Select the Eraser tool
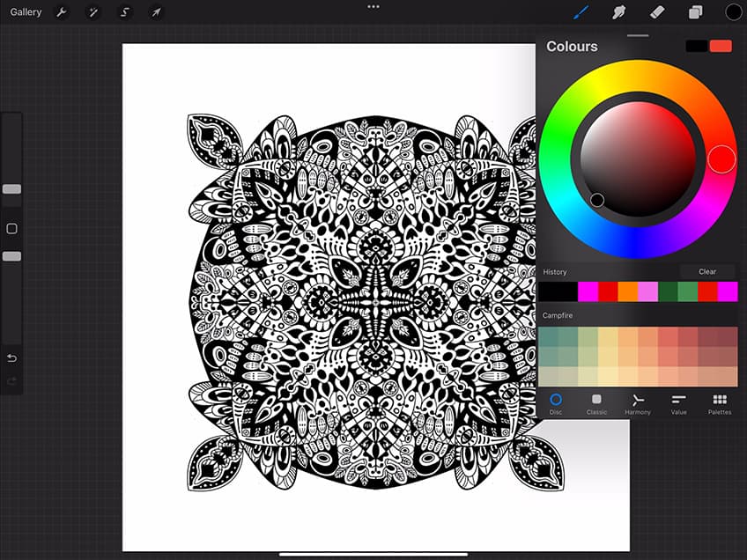 tap(657, 12)
